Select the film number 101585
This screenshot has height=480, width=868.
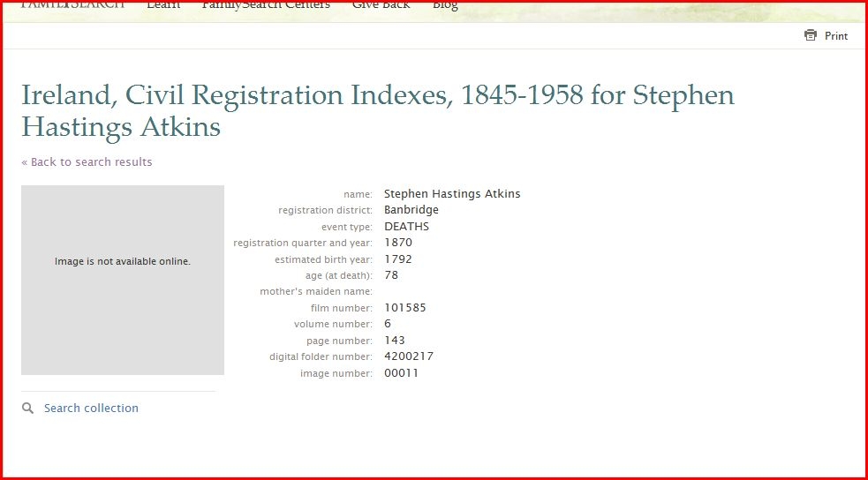click(x=405, y=308)
